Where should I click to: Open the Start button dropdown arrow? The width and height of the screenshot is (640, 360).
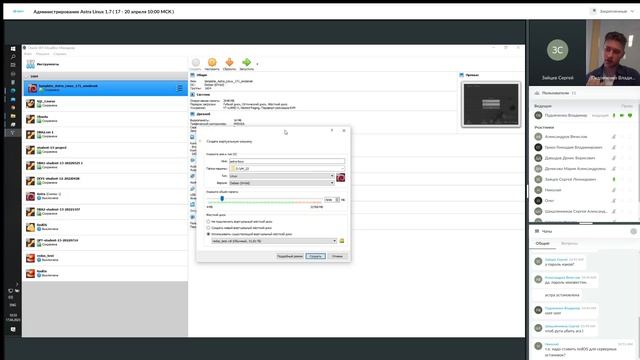257,64
